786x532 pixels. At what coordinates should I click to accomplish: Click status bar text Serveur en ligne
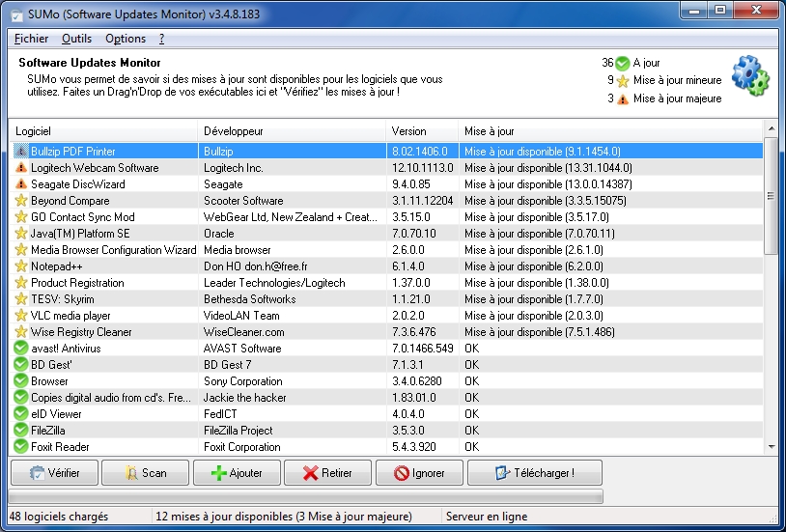487,517
